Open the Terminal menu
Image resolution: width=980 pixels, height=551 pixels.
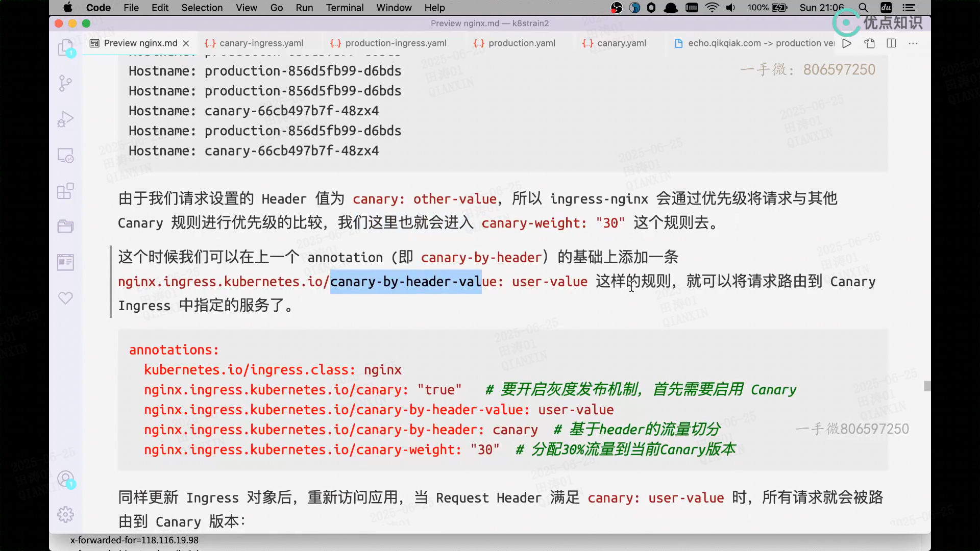tap(345, 8)
